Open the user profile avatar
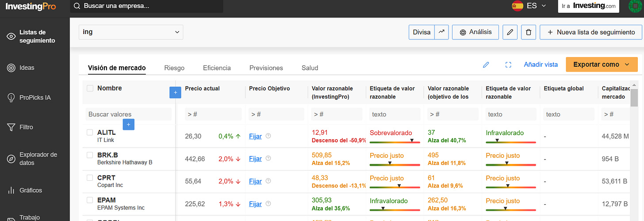Viewport: 644px width, 221px height. [x=635, y=6]
